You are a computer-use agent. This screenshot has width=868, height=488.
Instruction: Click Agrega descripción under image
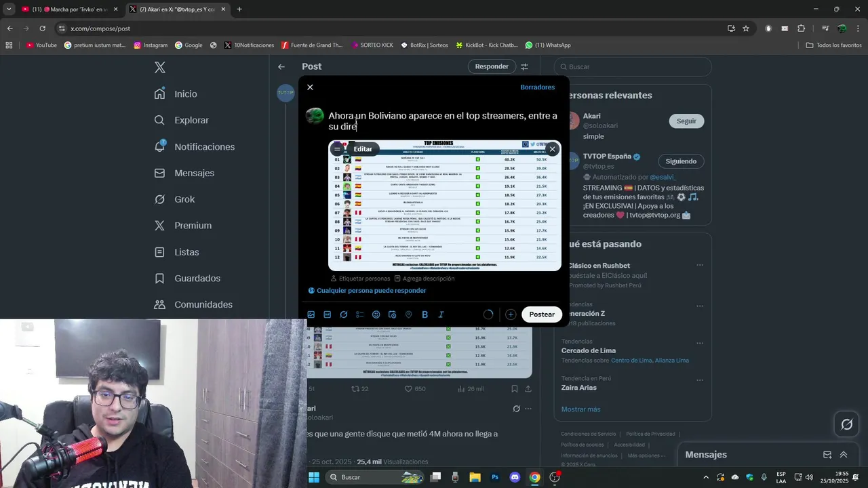(x=424, y=279)
